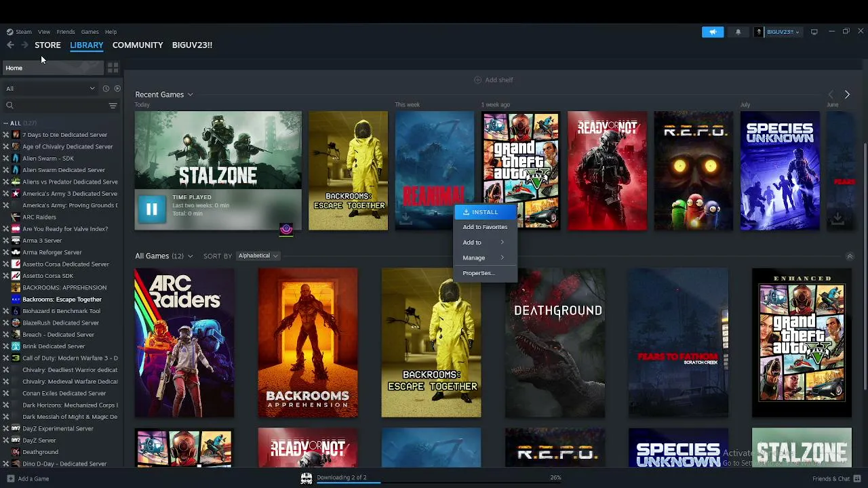The height and width of the screenshot is (488, 868).
Task: Collapse the ALL section in sidebar
Action: pyautogui.click(x=6, y=123)
